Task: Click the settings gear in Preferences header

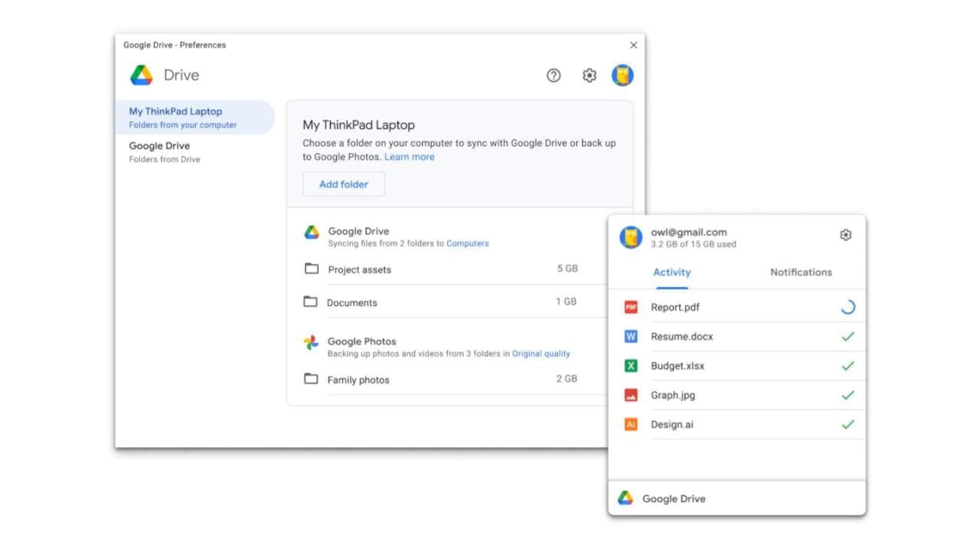Action: [x=589, y=75]
